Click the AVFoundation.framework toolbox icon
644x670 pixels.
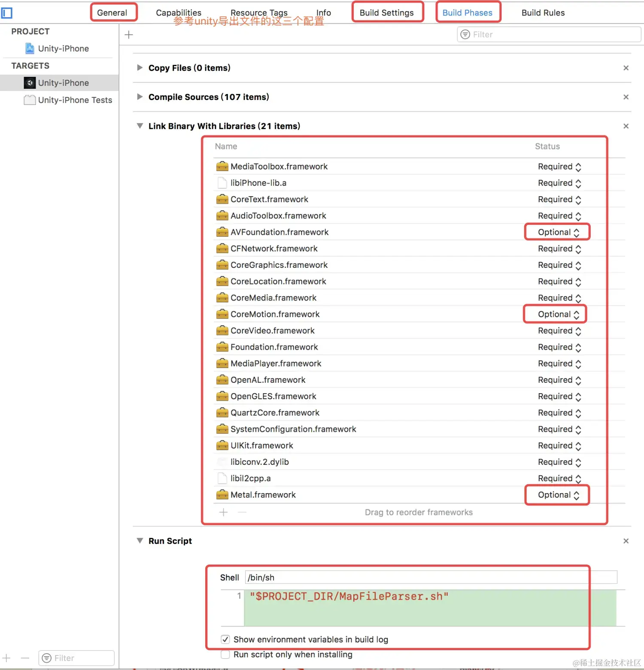(222, 232)
